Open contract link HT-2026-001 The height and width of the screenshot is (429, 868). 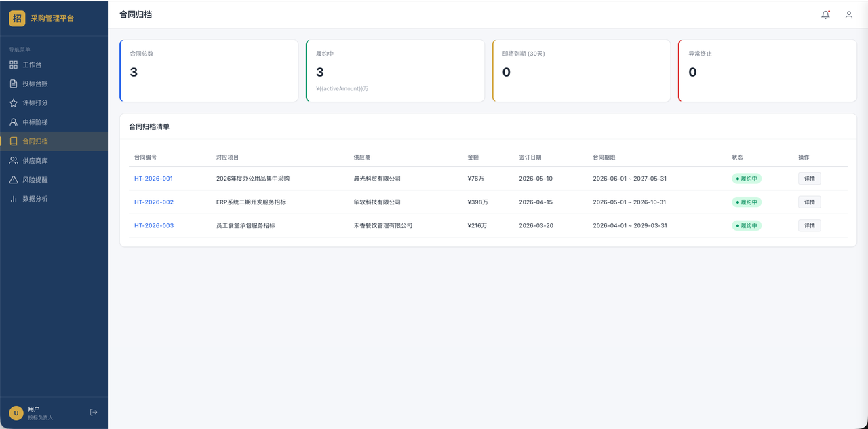tap(153, 179)
